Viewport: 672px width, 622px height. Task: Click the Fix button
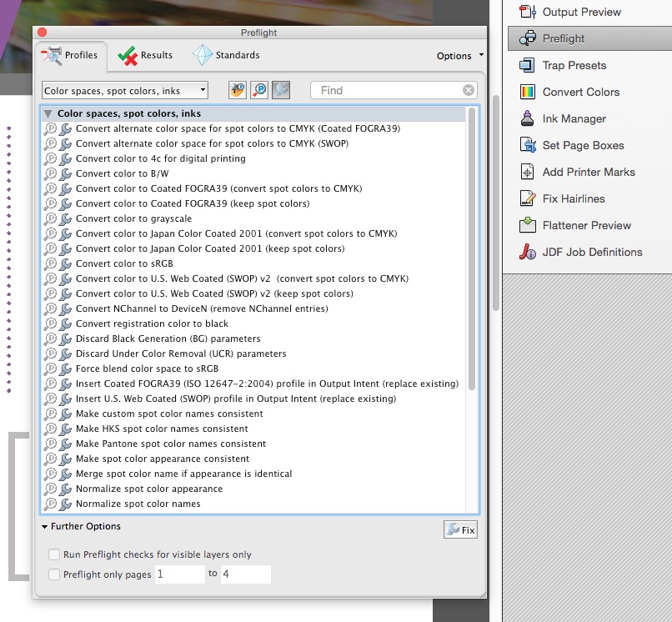460,529
